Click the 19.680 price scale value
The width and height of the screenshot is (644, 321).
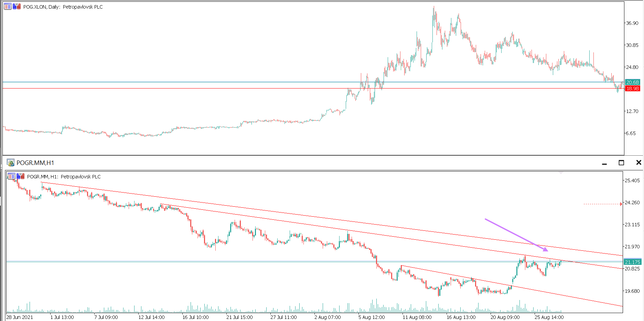[x=632, y=291]
